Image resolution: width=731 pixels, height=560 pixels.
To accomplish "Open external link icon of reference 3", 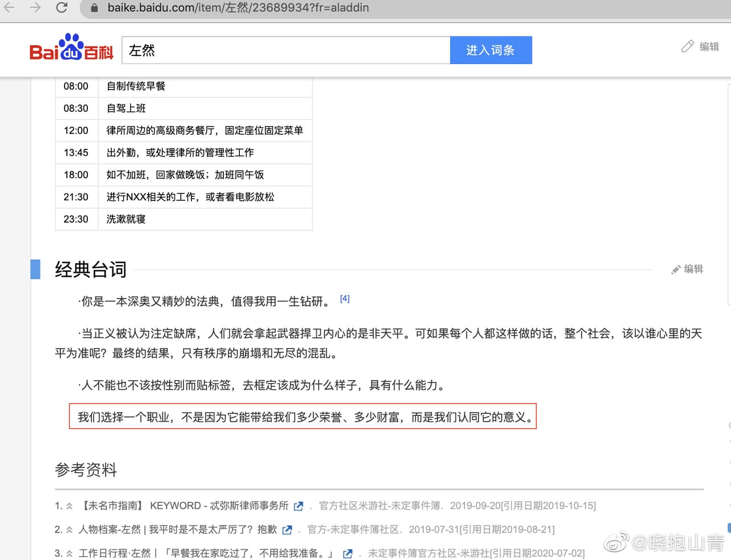I will [x=347, y=554].
